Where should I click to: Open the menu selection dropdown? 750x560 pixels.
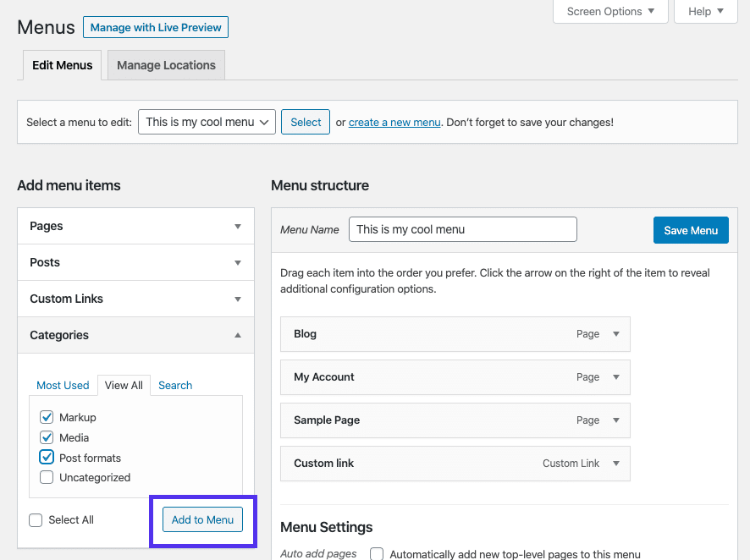(x=207, y=122)
